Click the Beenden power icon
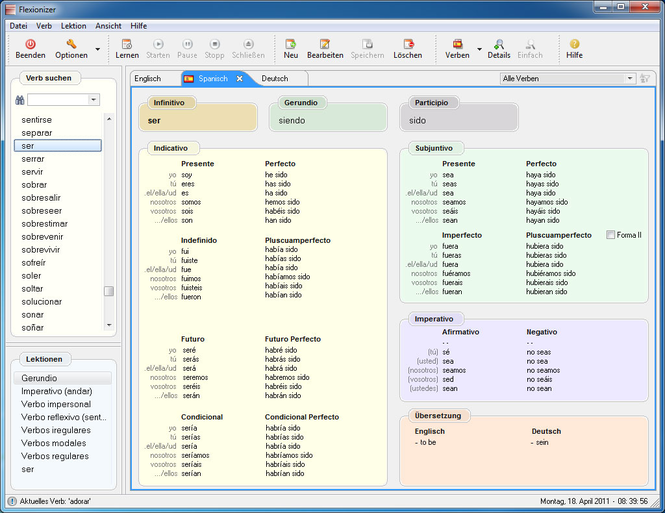Viewport: 665px width, 513px height. pyautogui.click(x=30, y=44)
